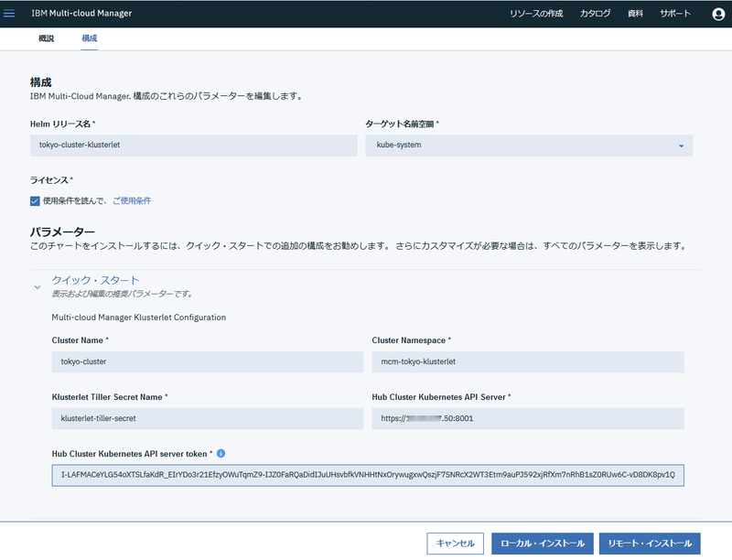The height and width of the screenshot is (560, 732).
Task: Click the Multi-cloud Manager Klusterlet Configuration text
Action: coord(139,318)
